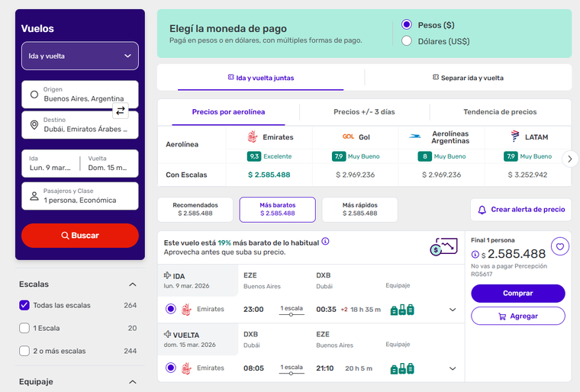This screenshot has width=580, height=392.
Task: Click the Emirates logo in airline table
Action: point(253,137)
